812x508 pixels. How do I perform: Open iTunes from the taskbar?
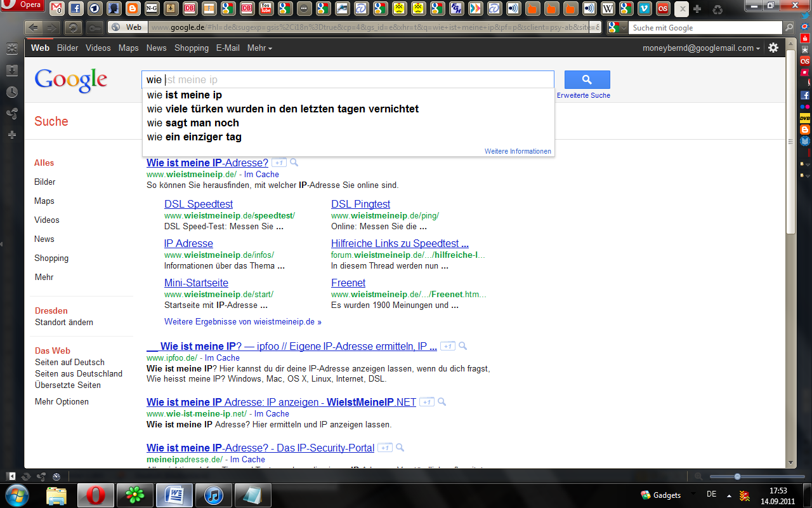(213, 495)
